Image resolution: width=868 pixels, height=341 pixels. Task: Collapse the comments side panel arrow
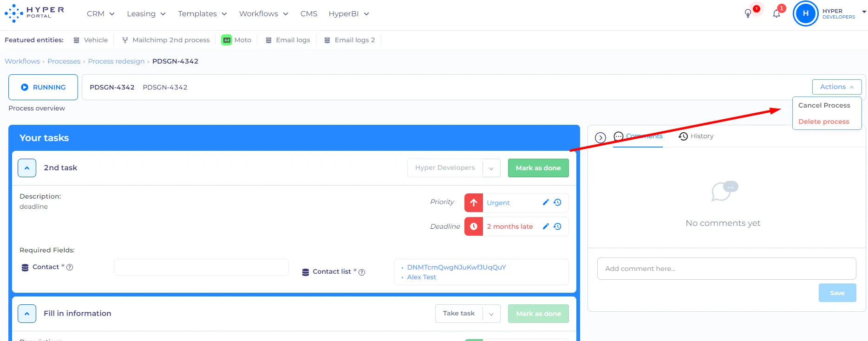coord(600,137)
